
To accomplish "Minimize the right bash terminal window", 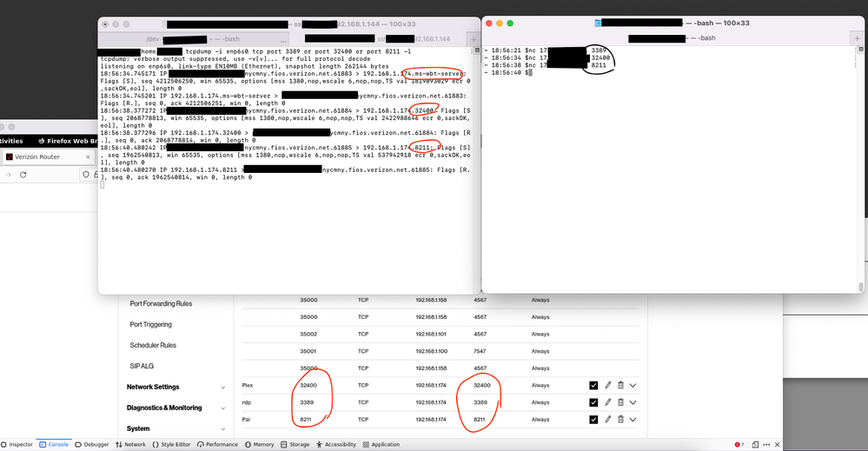I will point(500,23).
